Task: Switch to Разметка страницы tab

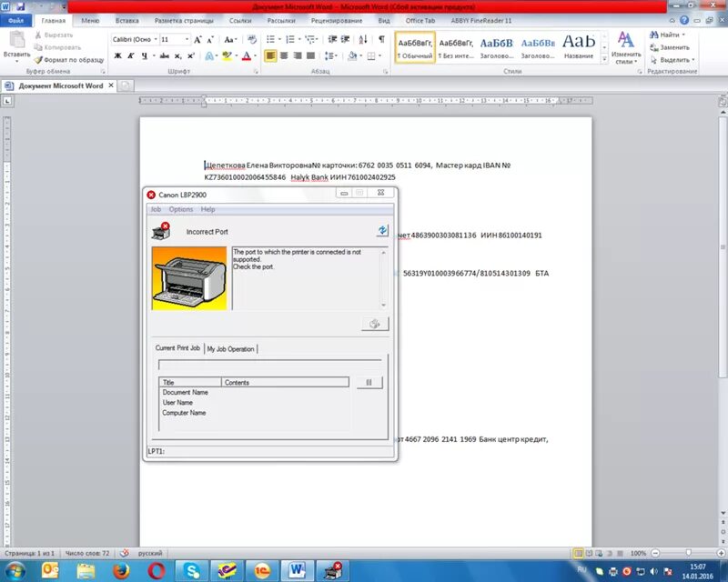Action: [x=184, y=20]
